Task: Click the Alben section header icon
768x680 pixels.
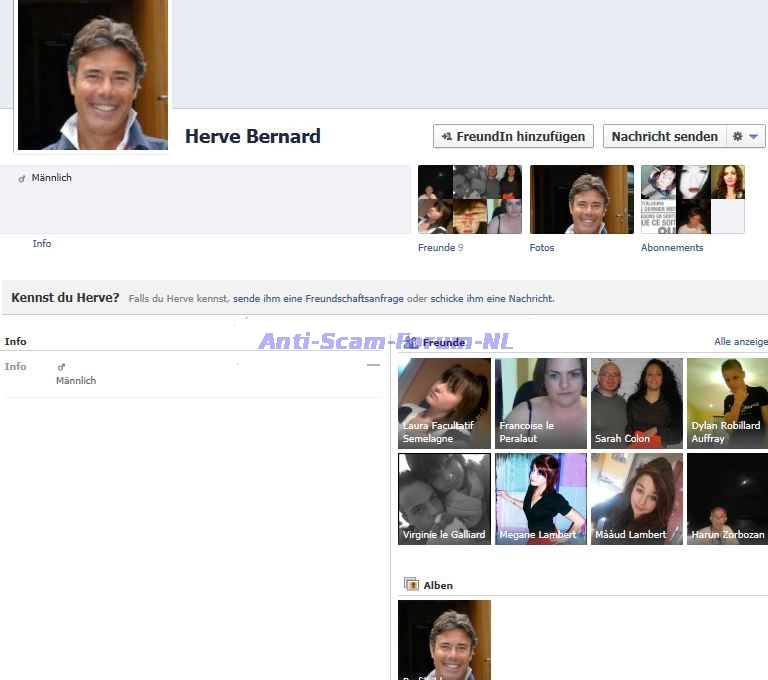Action: (x=411, y=585)
